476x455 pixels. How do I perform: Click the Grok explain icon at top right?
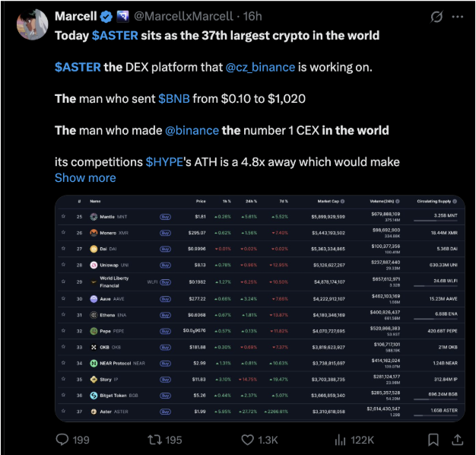(x=436, y=17)
